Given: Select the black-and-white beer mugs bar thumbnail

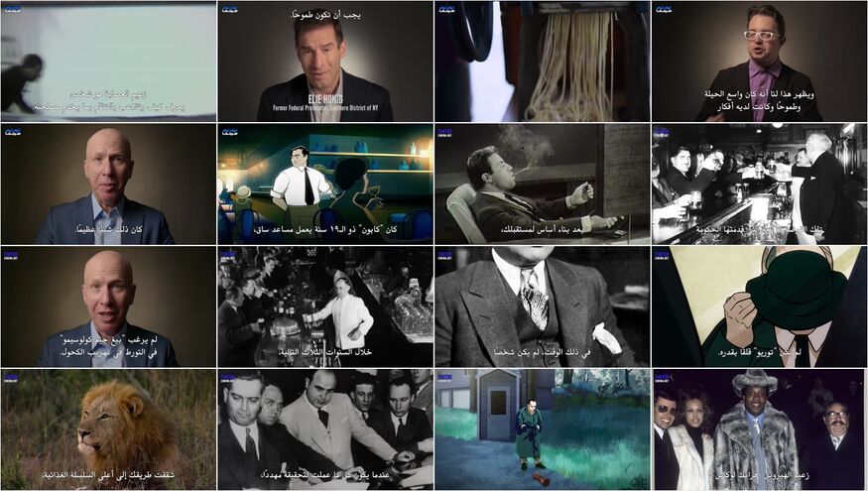Looking at the screenshot, I should [x=760, y=184].
